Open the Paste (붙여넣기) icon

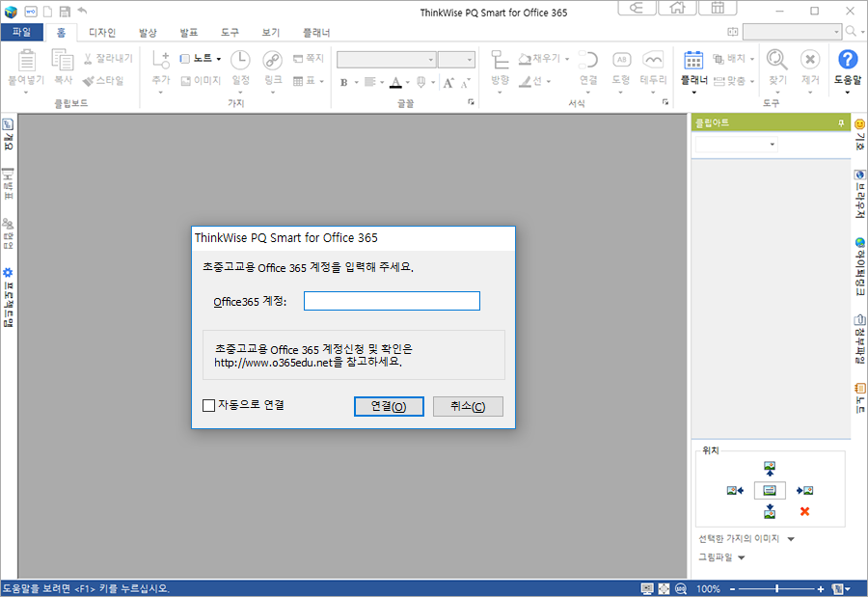click(x=27, y=61)
